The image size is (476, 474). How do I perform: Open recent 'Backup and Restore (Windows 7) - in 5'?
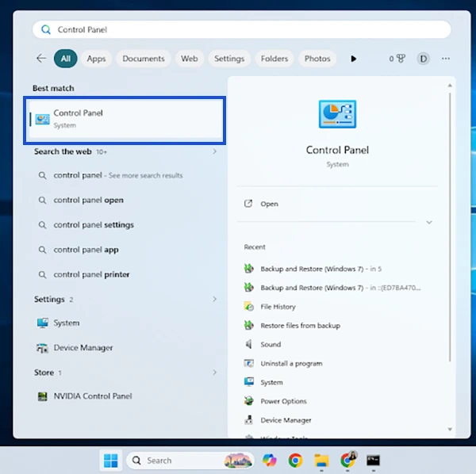click(313, 269)
